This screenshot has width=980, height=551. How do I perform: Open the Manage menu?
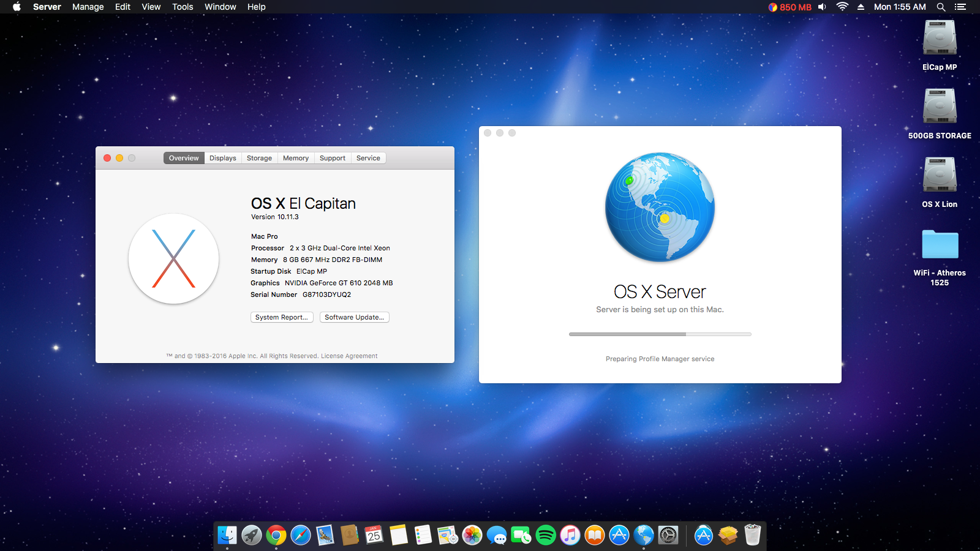(88, 7)
